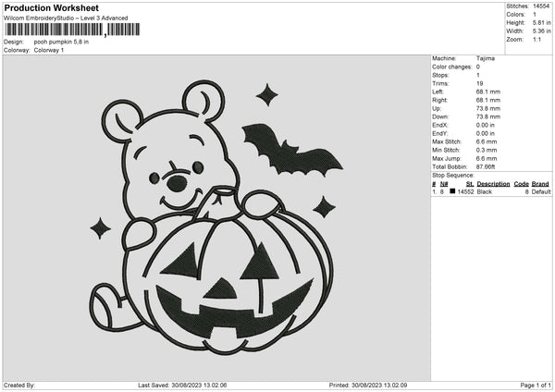555x392 pixels.
Task: Click the Stitches value 14554
Action: coord(541,6)
